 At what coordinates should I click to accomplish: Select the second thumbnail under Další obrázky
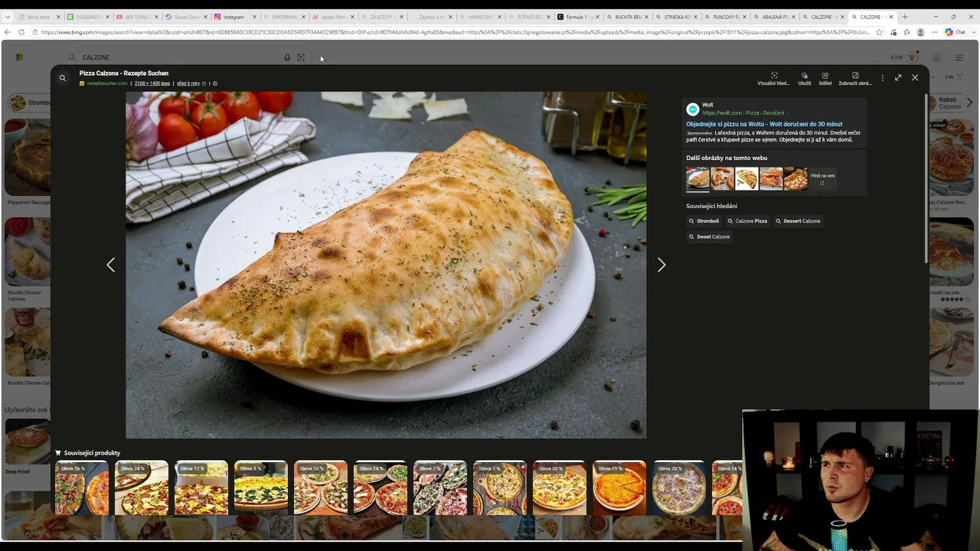tap(722, 178)
